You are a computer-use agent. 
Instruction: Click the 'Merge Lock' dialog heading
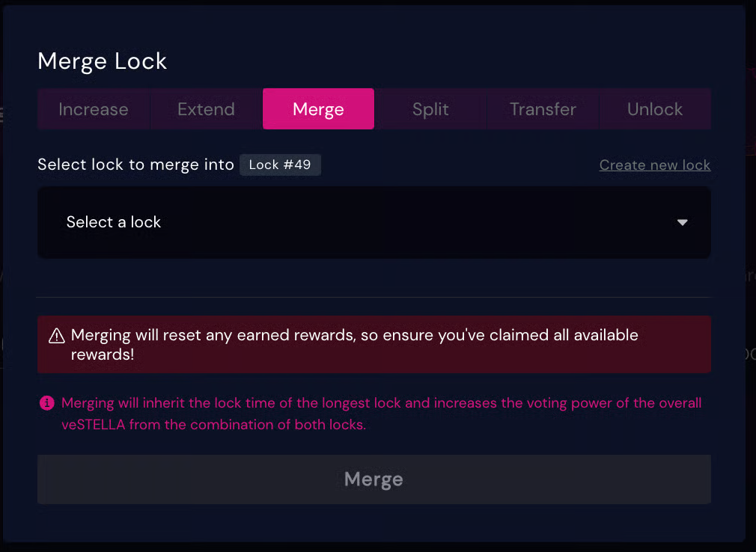(103, 61)
